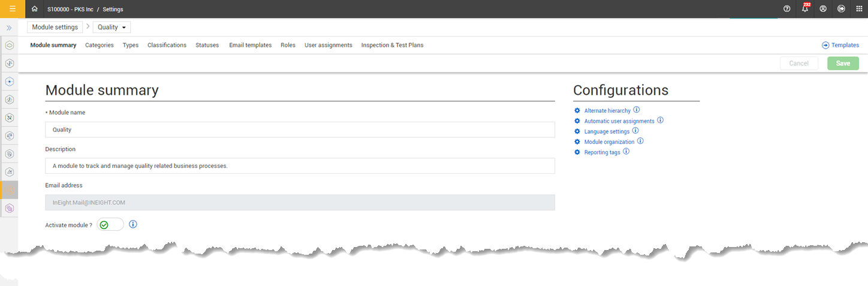Open the help question mark icon
This screenshot has height=286, width=868.
point(787,9)
